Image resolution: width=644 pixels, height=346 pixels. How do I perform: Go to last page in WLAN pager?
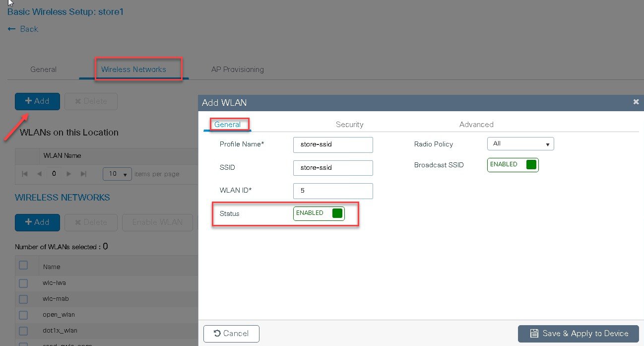pyautogui.click(x=83, y=174)
